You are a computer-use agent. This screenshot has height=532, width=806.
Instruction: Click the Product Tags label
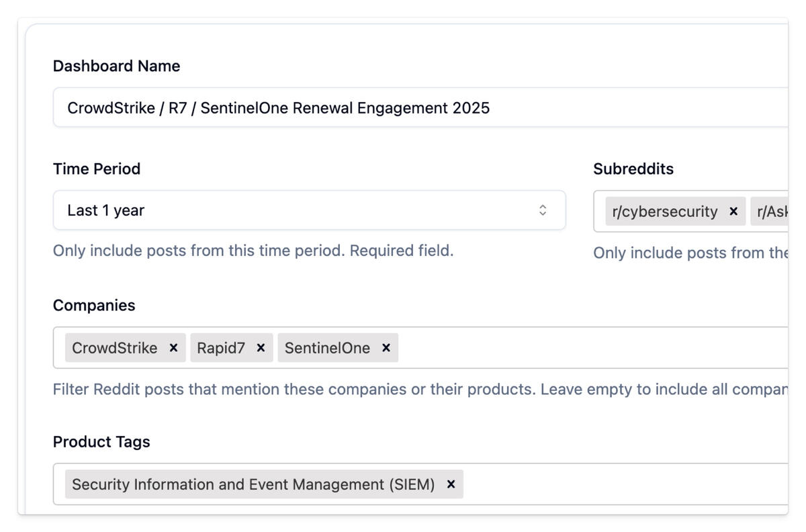tap(101, 441)
